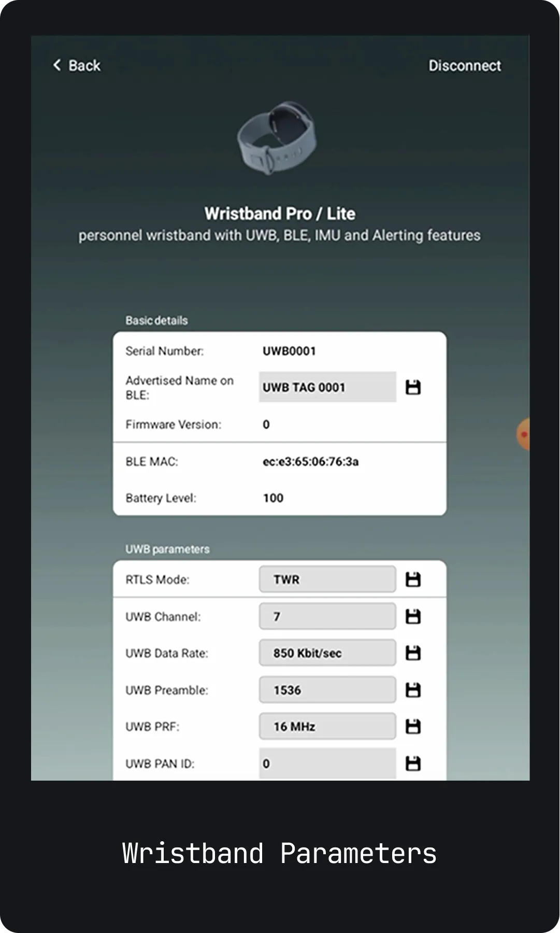Save the UWB Data Rate setting
The width and height of the screenshot is (560, 933).
pos(413,653)
